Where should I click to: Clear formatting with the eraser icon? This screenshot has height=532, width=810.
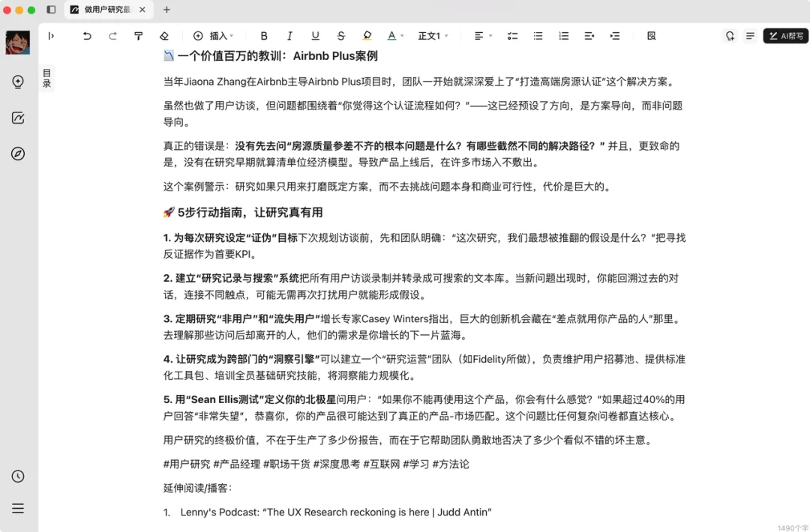(165, 35)
